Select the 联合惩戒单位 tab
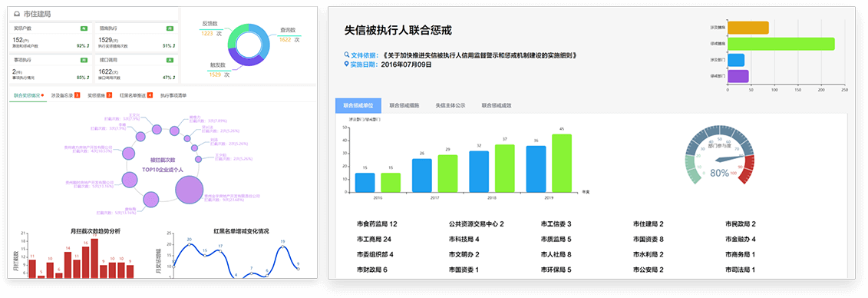This screenshot has width=868, height=298. (358, 105)
